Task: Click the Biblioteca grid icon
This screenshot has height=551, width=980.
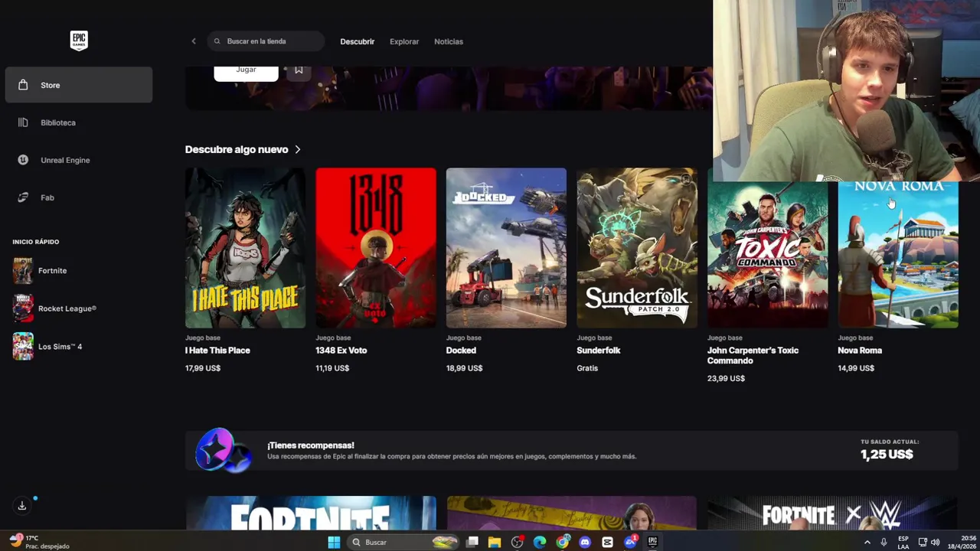Action: click(23, 122)
